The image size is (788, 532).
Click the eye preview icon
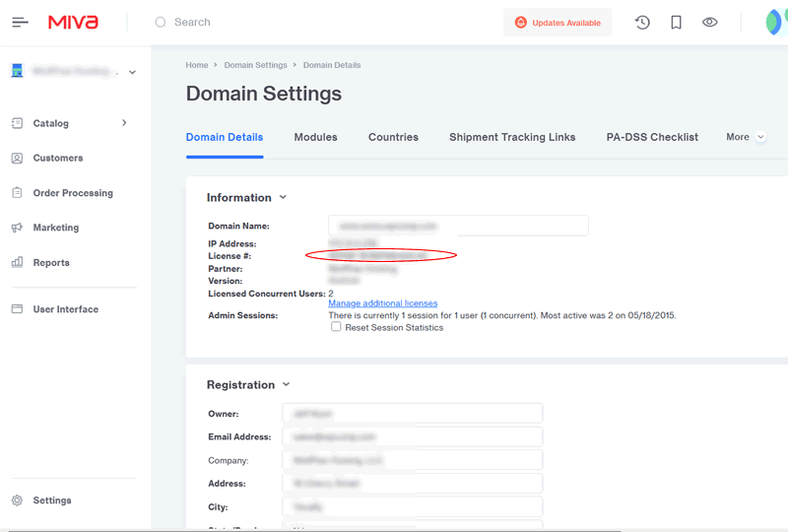coord(709,23)
